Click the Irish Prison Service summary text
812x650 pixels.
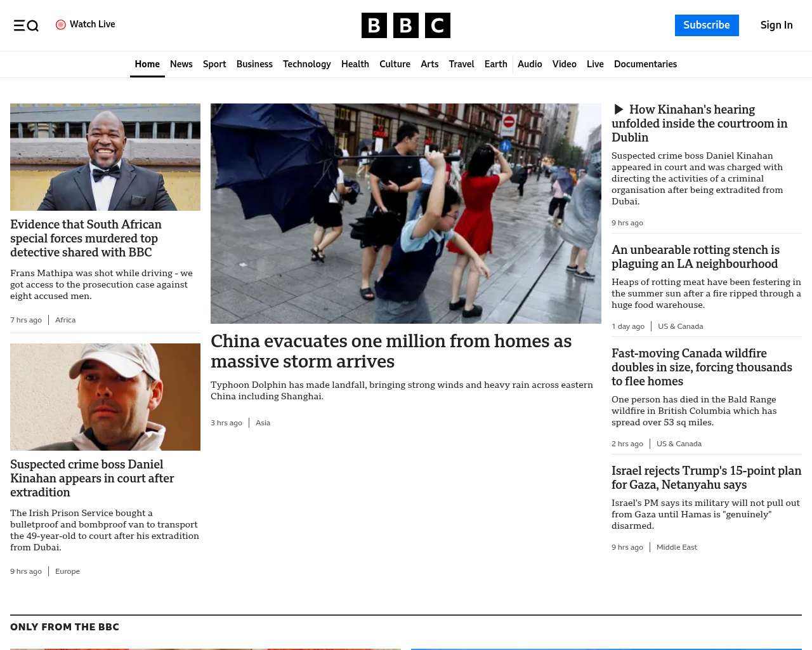click(x=105, y=530)
